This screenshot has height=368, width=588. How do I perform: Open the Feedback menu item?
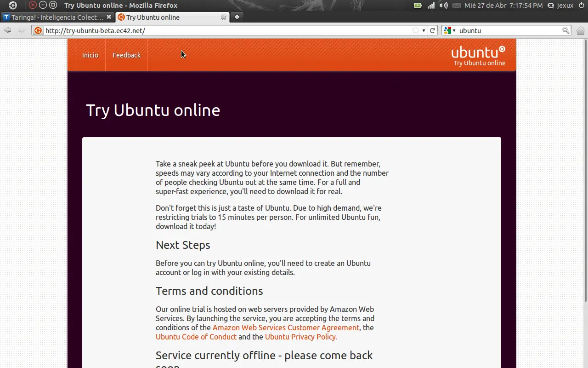(x=126, y=55)
